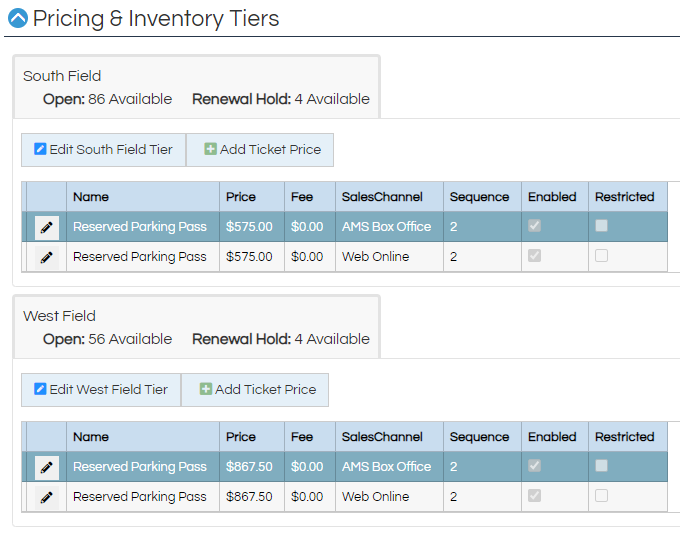
Task: Edit South Field AMS Box Office price row
Action: point(46,227)
